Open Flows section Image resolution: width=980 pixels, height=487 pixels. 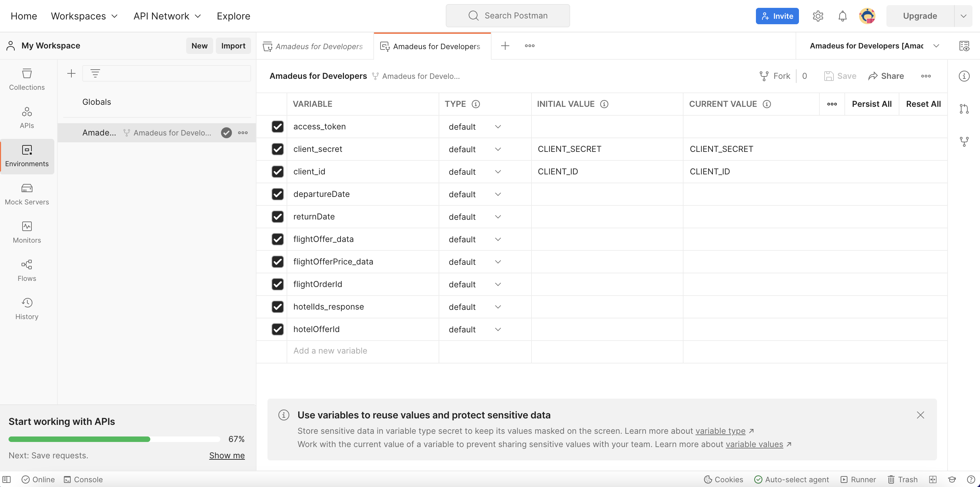click(x=27, y=271)
